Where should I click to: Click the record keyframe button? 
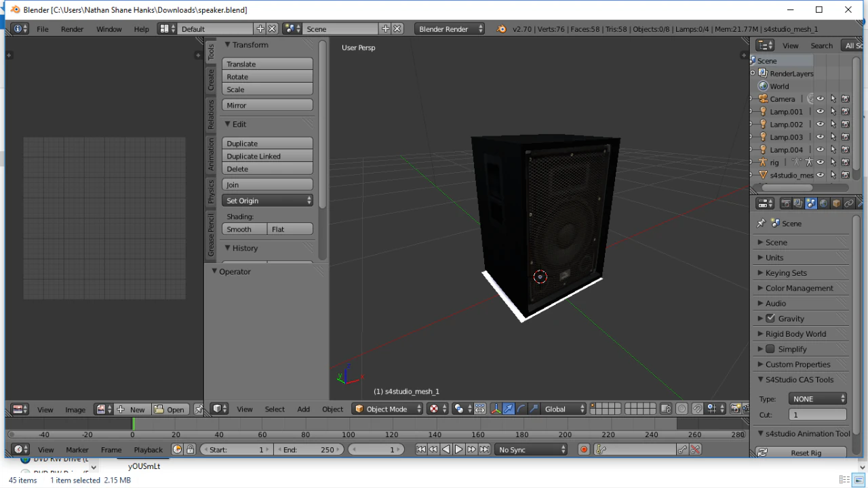(x=584, y=449)
